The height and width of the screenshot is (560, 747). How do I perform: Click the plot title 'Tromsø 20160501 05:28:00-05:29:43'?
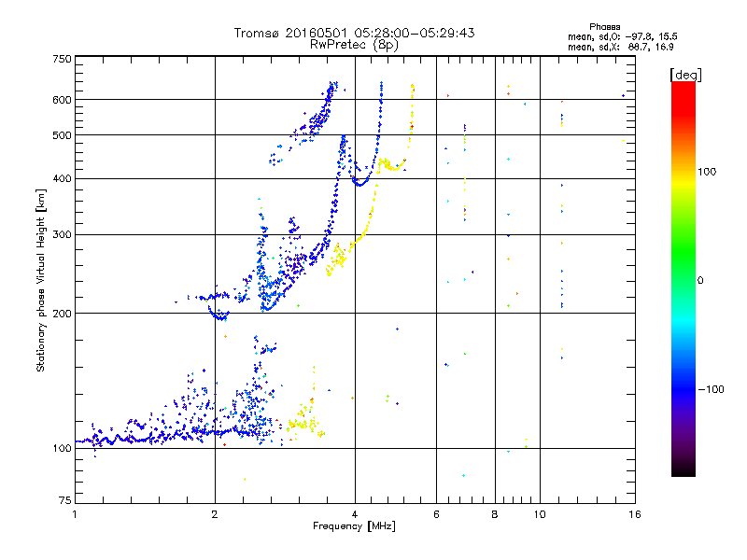(354, 33)
